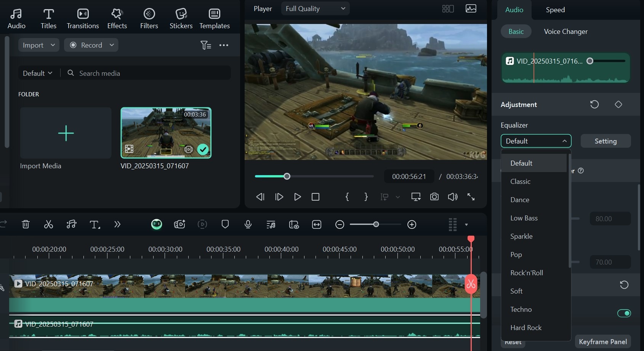The image size is (644, 351).
Task: Play the video in the player
Action: click(x=297, y=197)
